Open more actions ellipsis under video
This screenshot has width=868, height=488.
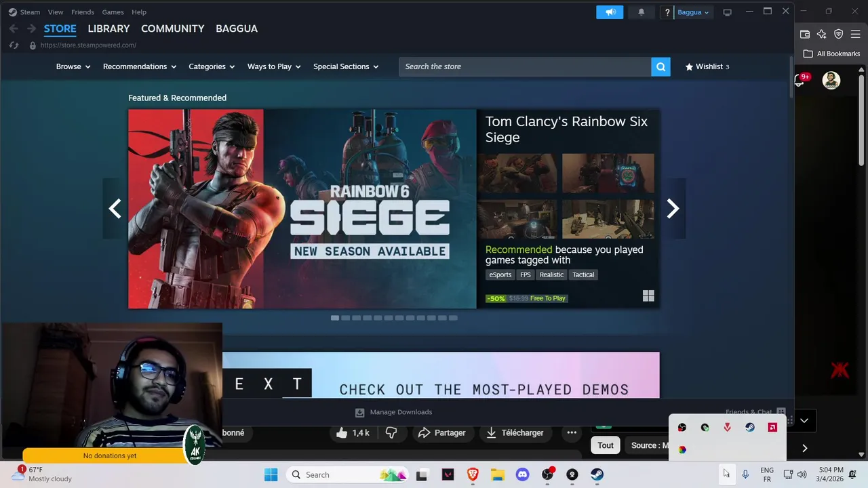click(572, 432)
